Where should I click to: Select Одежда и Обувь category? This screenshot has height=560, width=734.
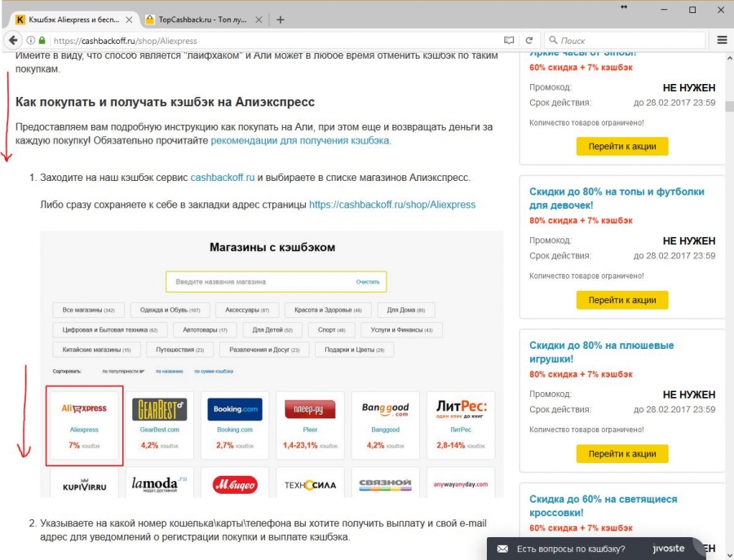click(x=170, y=310)
